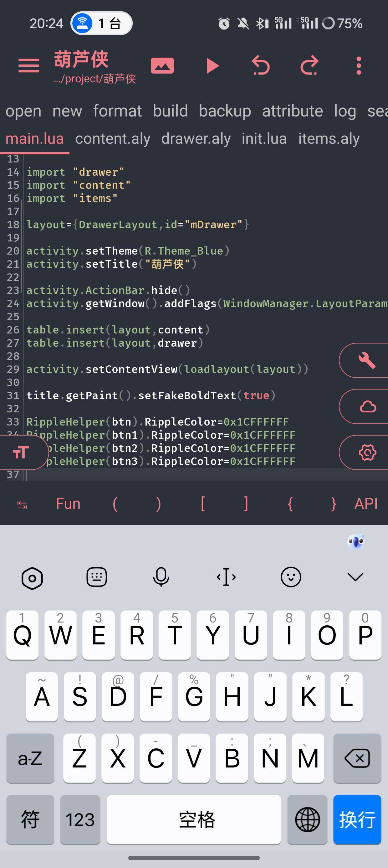Tap the 符 symbols key
Image resolution: width=388 pixels, height=868 pixels.
click(x=30, y=820)
